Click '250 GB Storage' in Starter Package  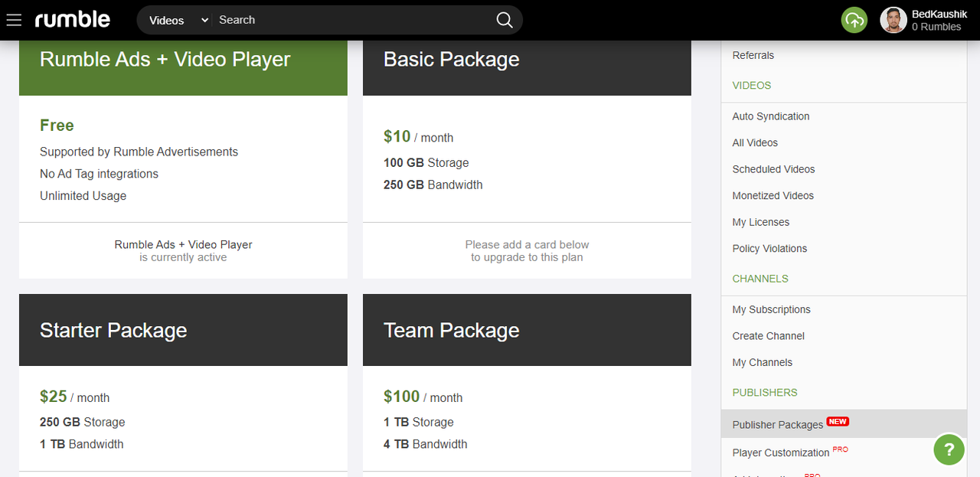click(82, 422)
